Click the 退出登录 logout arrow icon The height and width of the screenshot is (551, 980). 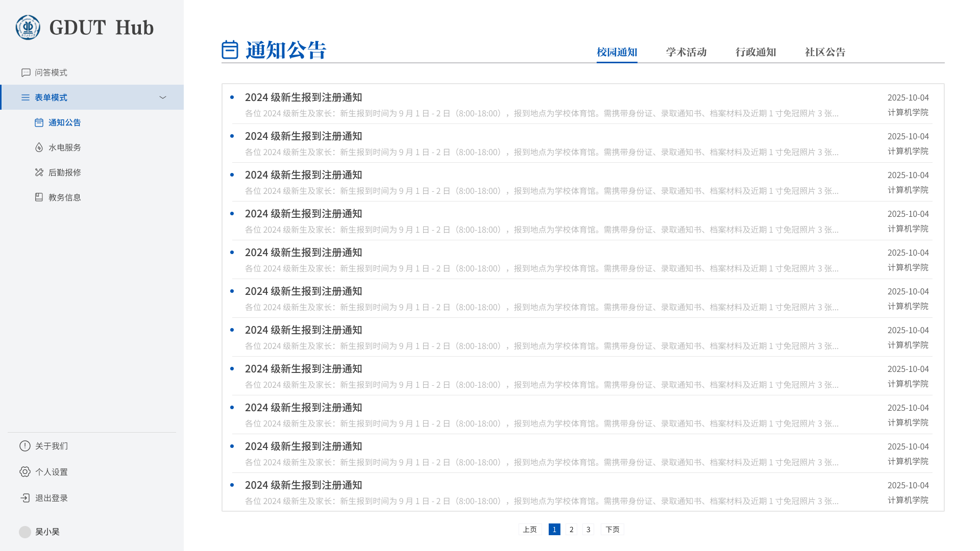coord(24,498)
